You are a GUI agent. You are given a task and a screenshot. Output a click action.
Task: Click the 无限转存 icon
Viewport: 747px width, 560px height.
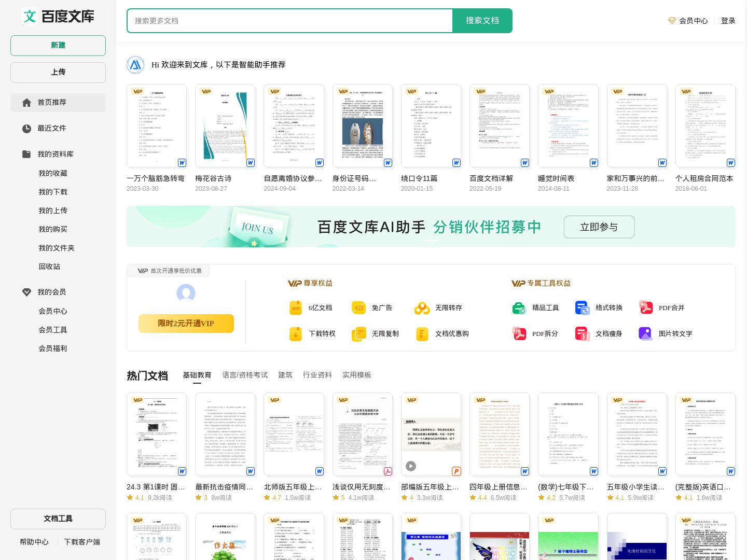click(422, 308)
